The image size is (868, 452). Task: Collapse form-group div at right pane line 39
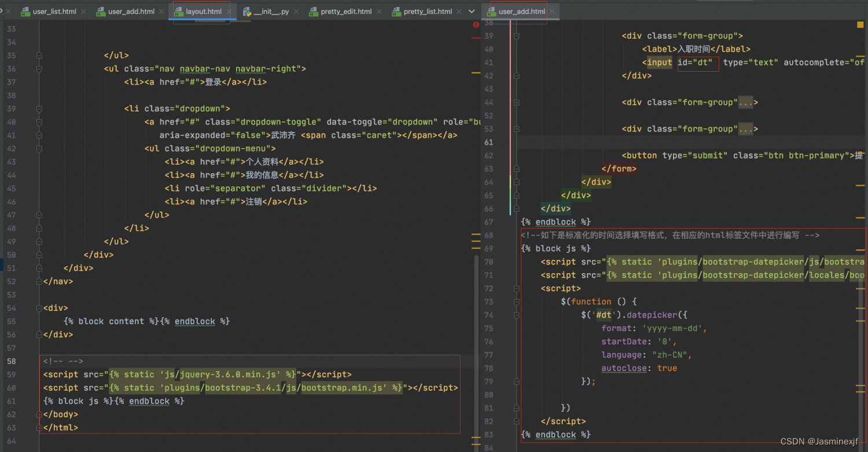(516, 36)
